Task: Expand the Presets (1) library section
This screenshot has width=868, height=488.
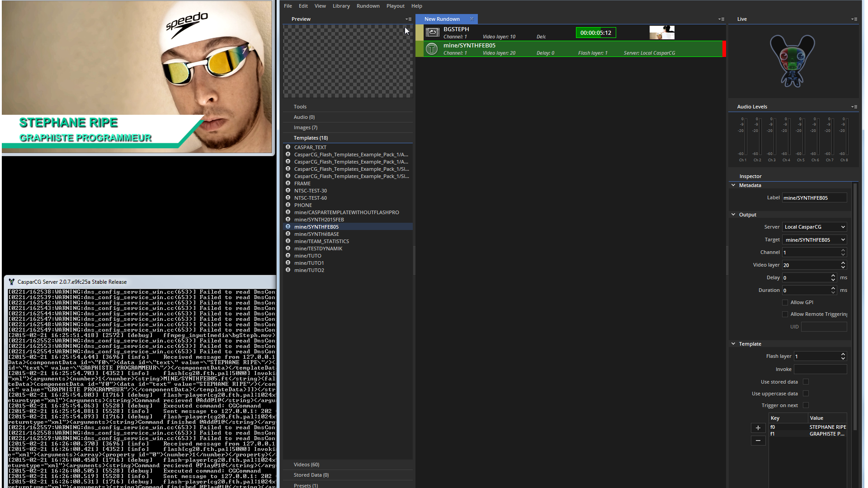Action: coord(348,485)
